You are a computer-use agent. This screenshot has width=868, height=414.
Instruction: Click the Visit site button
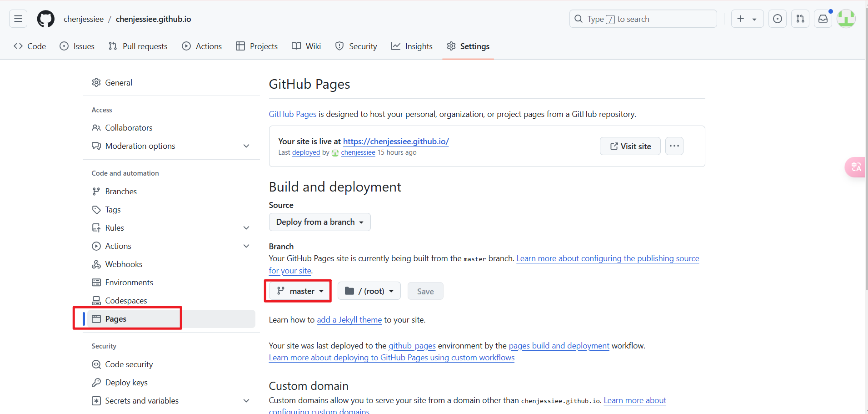(x=630, y=146)
